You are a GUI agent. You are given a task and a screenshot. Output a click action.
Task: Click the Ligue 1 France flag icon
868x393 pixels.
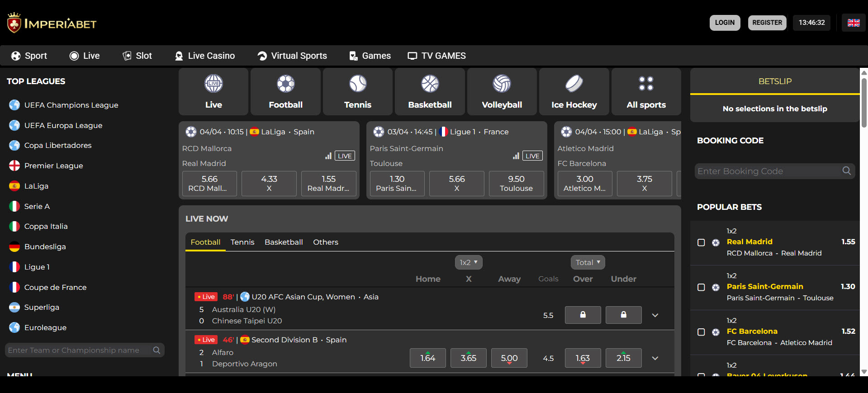click(14, 267)
